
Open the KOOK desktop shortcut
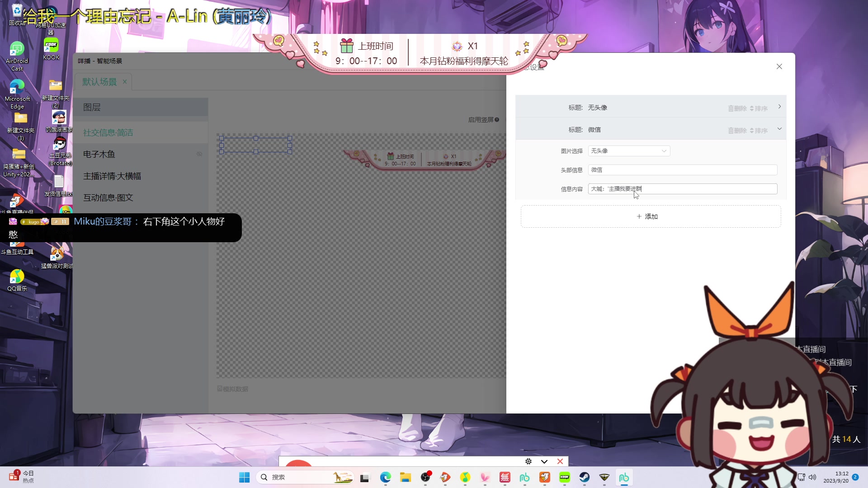click(x=51, y=49)
